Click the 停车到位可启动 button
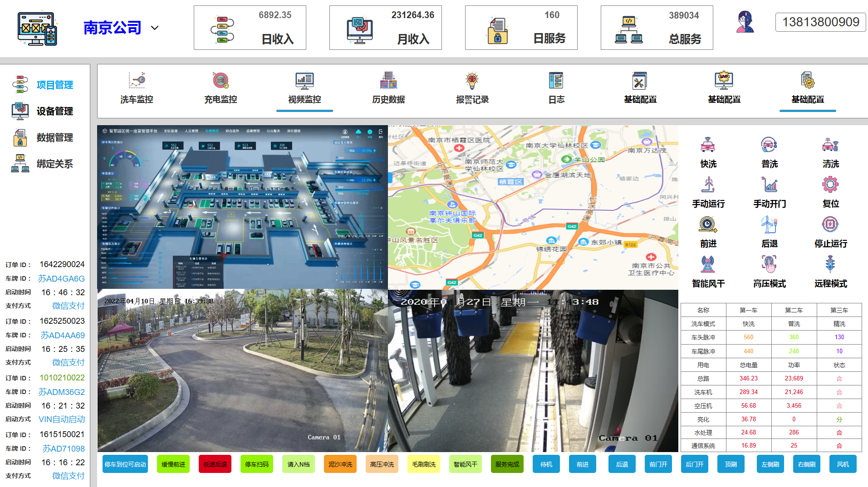This screenshot has height=487, width=868. (125, 464)
